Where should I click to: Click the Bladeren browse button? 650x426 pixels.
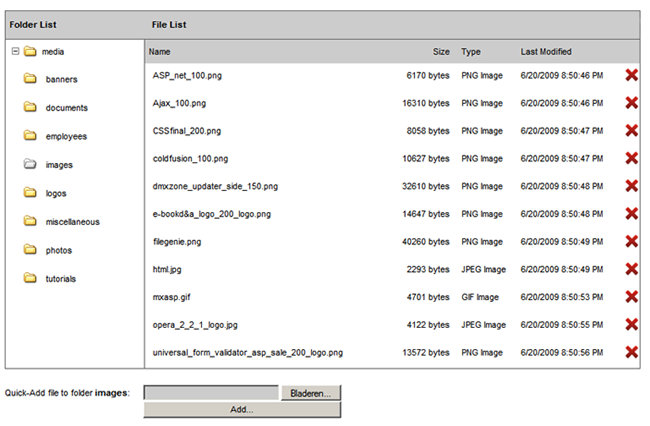311,393
